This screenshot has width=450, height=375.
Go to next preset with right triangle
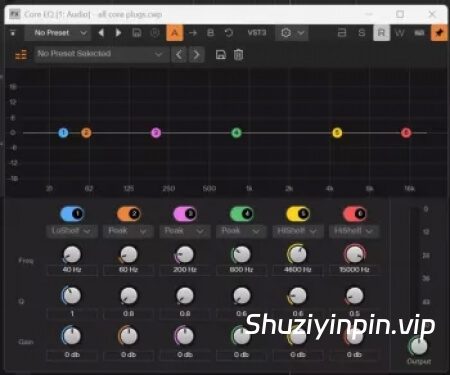(x=118, y=33)
